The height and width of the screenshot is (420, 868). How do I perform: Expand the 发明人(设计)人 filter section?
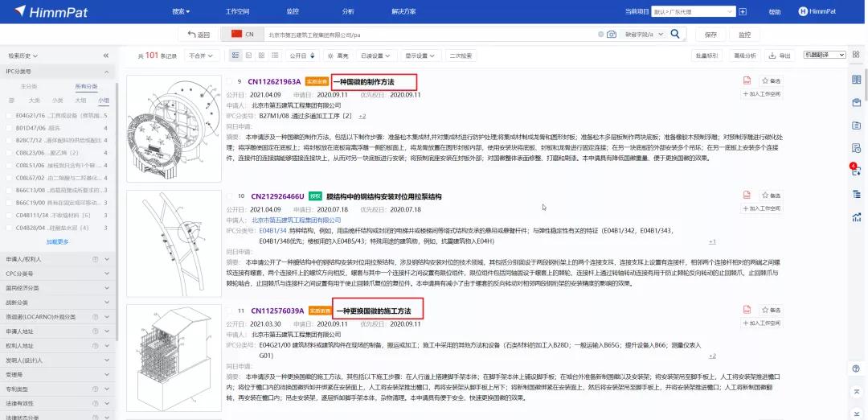pyautogui.click(x=58, y=360)
